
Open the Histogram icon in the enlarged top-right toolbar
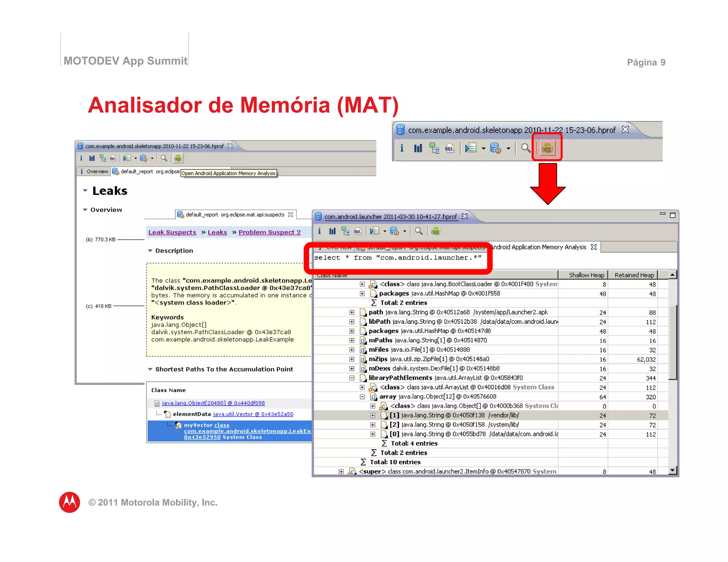[x=418, y=148]
